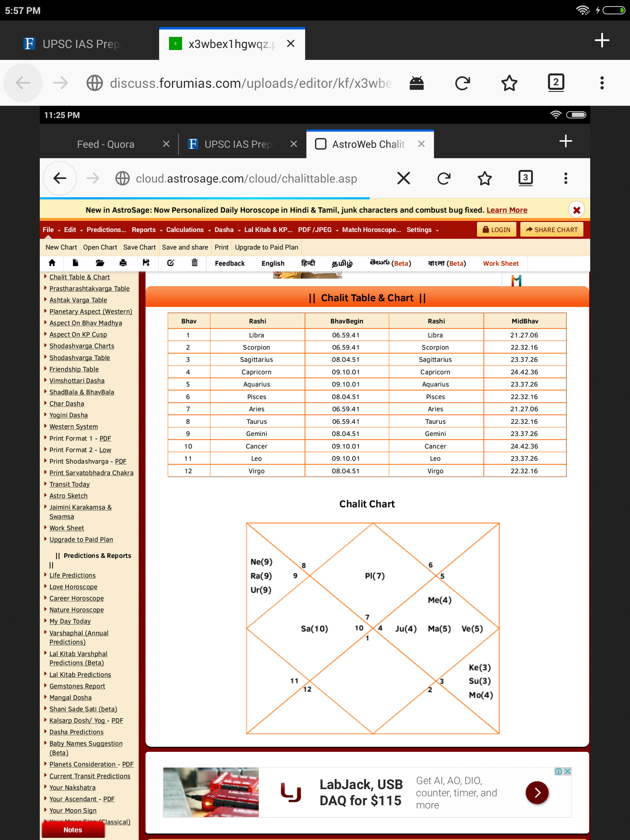Stop loading with the X icon

point(404,178)
